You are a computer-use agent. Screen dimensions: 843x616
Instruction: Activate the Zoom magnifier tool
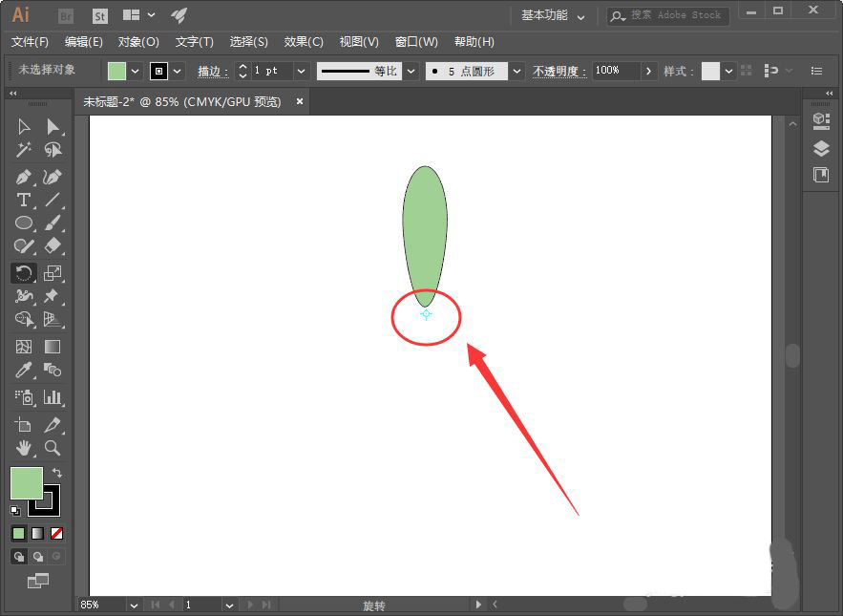pos(53,447)
